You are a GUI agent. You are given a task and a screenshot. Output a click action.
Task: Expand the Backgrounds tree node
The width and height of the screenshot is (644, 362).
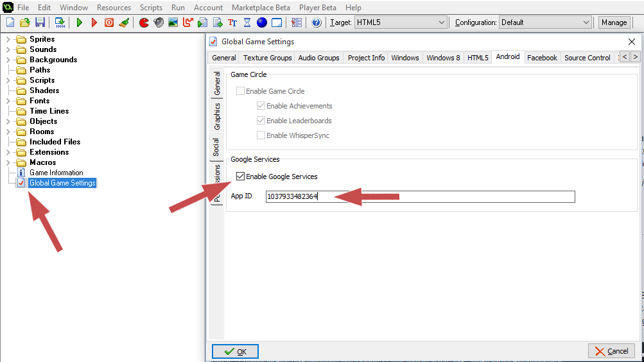(8, 60)
